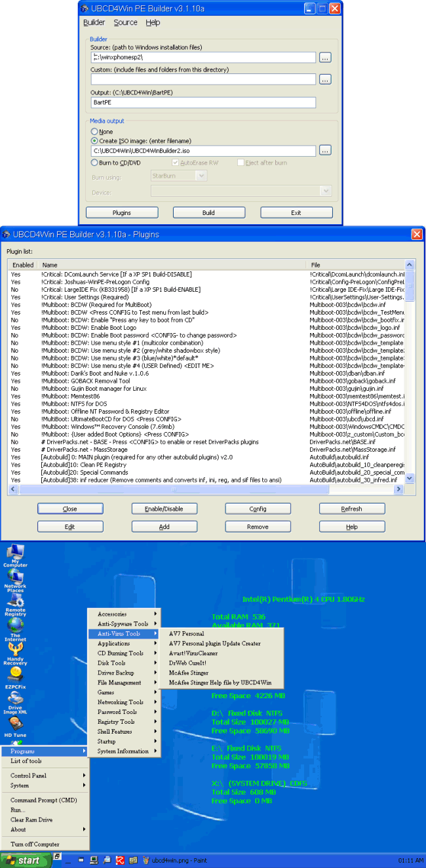Select List of tools in start menu
The width and height of the screenshot is (426, 868).
(x=45, y=761)
